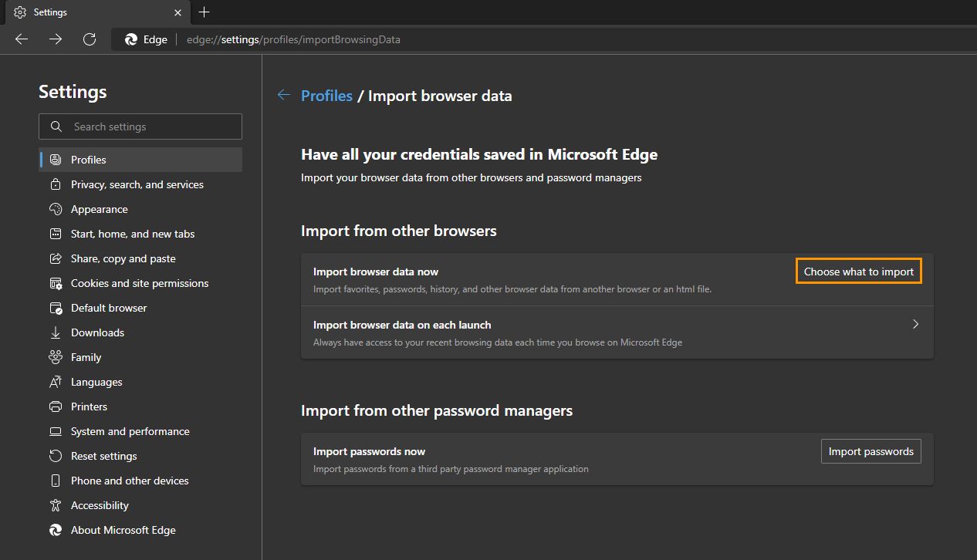Select Reset settings in sidebar
The width and height of the screenshot is (977, 560).
pos(140,456)
